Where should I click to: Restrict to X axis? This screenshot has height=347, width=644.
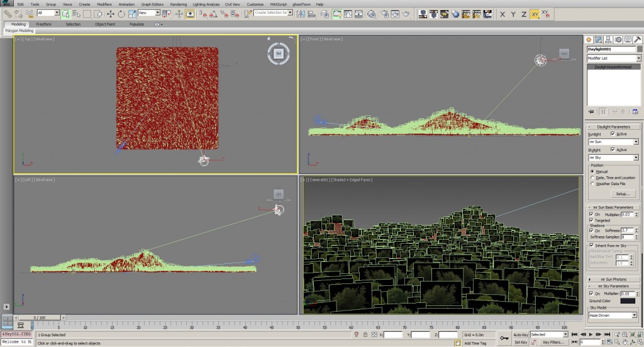point(502,14)
